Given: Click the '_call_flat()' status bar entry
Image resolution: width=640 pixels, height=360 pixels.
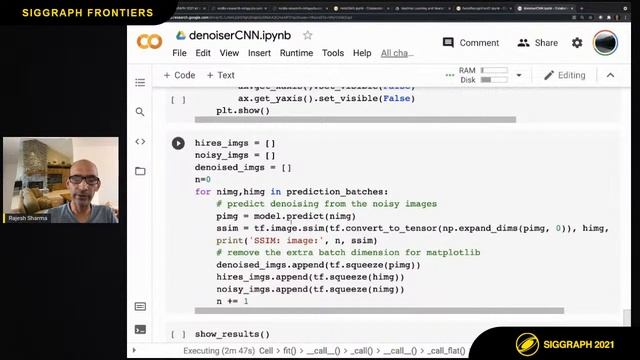Looking at the screenshot, I should (x=446, y=351).
